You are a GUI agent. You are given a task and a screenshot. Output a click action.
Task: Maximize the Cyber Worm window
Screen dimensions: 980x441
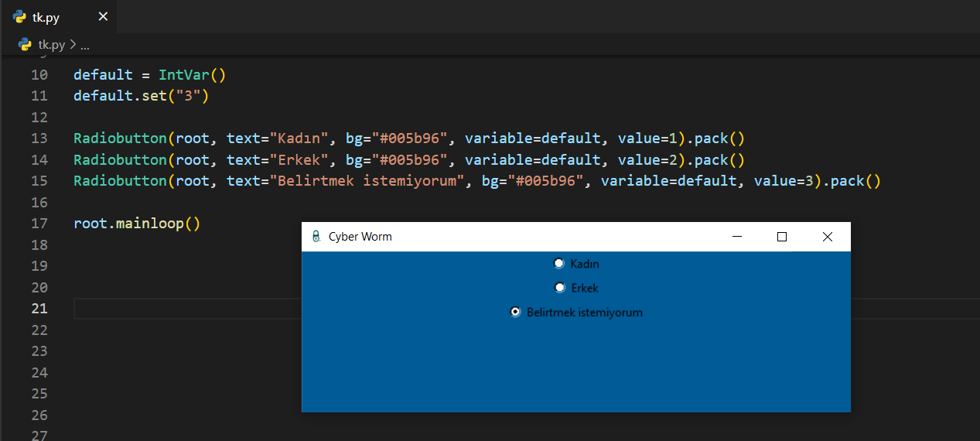[x=782, y=237]
